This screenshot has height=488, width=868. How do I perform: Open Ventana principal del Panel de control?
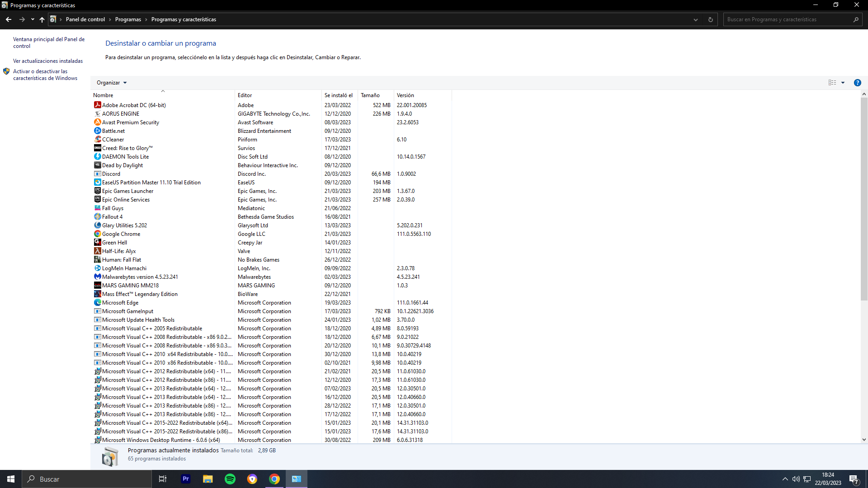tap(49, 42)
